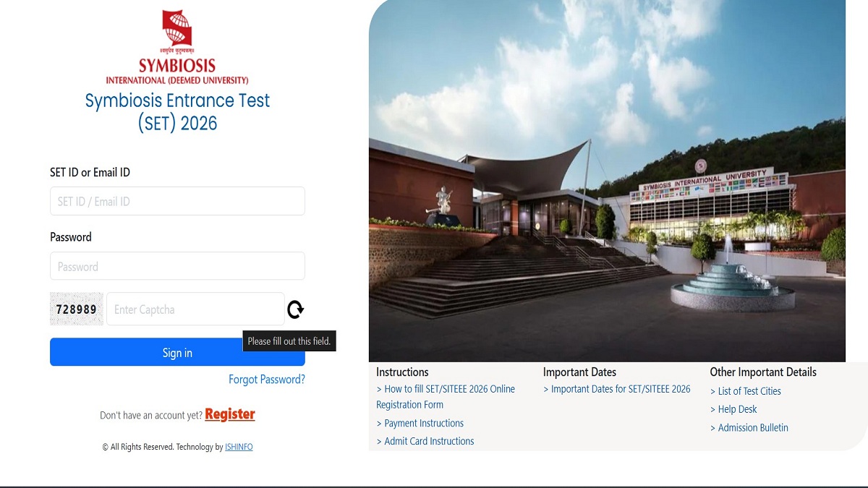The height and width of the screenshot is (488, 868).
Task: Open the Admission Bulletin link
Action: pos(749,428)
